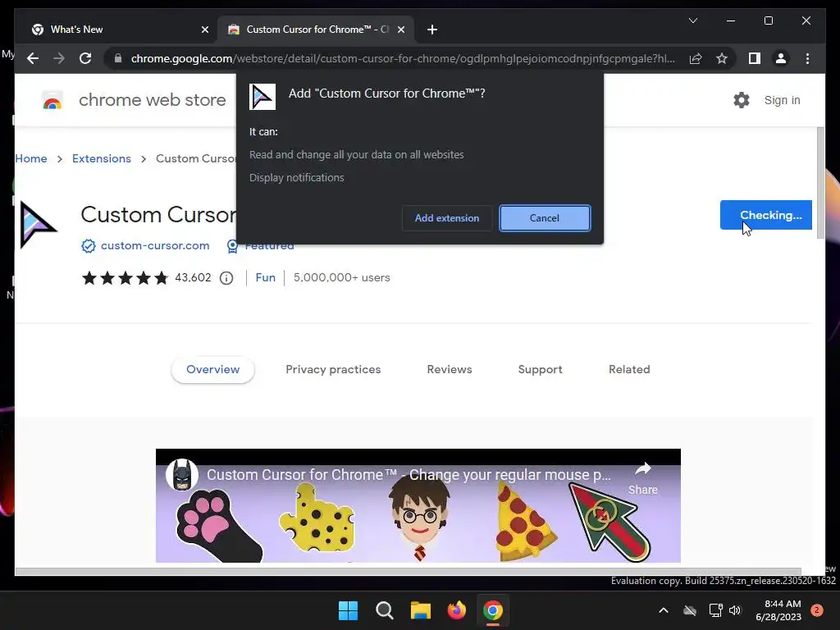Cancel the add extension dialog
Viewport: 840px width, 630px height.
click(x=545, y=218)
